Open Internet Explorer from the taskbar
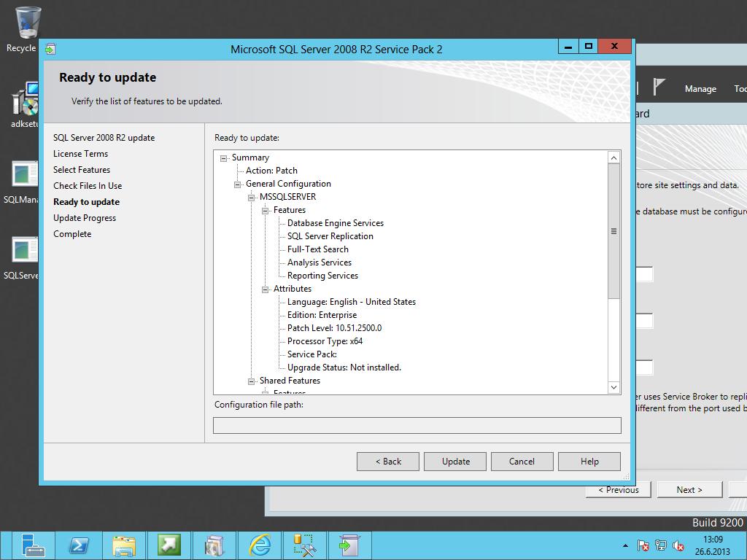The image size is (747, 560). (x=260, y=545)
